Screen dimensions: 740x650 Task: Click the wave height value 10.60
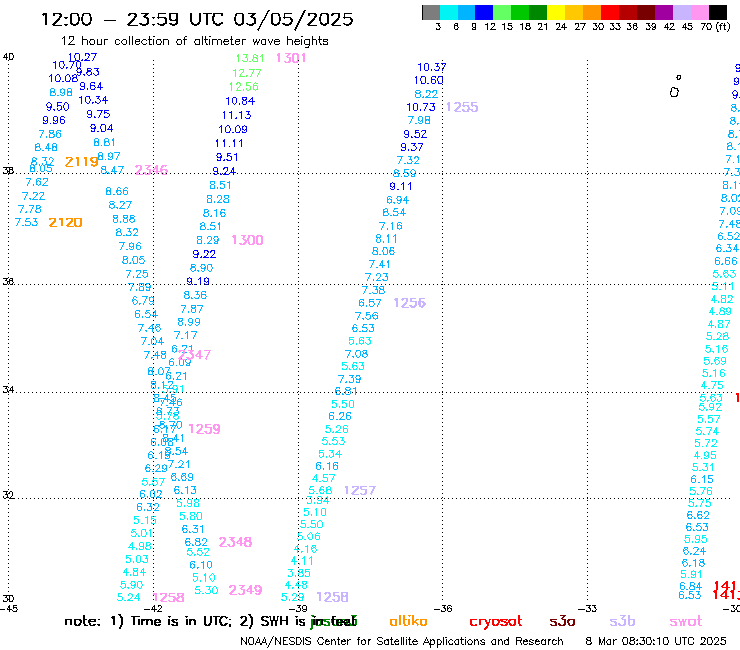coord(429,81)
